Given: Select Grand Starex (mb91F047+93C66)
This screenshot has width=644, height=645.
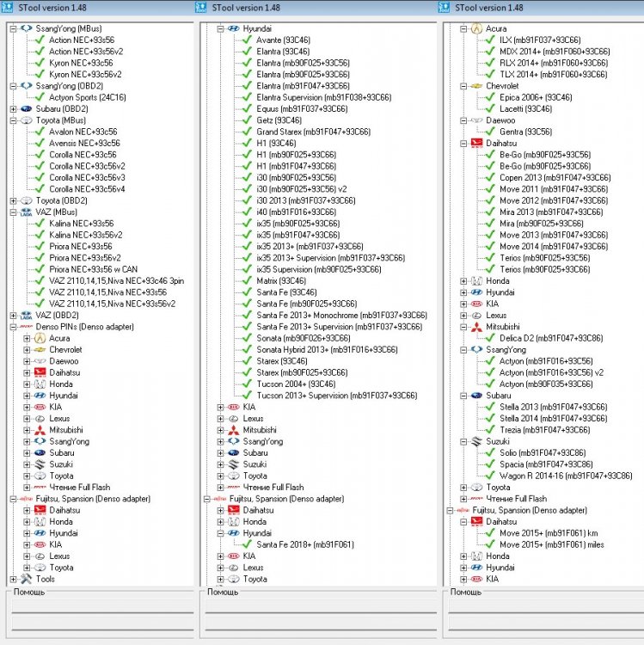Looking at the screenshot, I should click(x=313, y=132).
